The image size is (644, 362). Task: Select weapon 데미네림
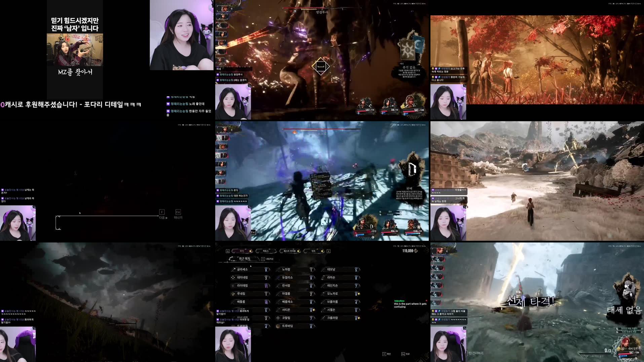coord(251,277)
